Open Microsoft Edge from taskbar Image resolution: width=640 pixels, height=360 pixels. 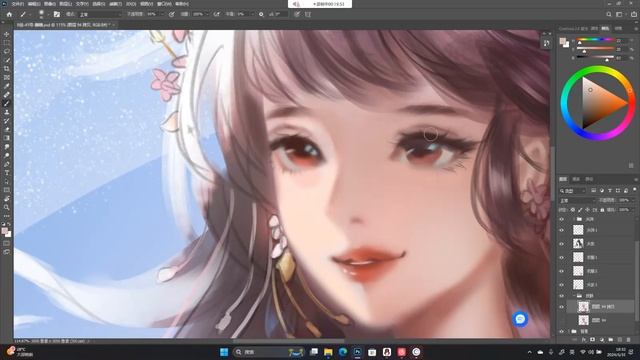point(342,352)
